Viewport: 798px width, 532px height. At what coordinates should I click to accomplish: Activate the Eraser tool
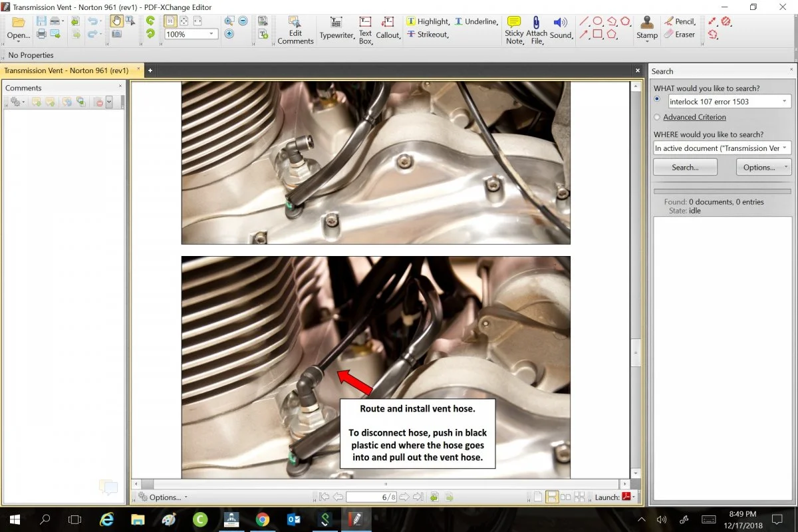pos(680,35)
